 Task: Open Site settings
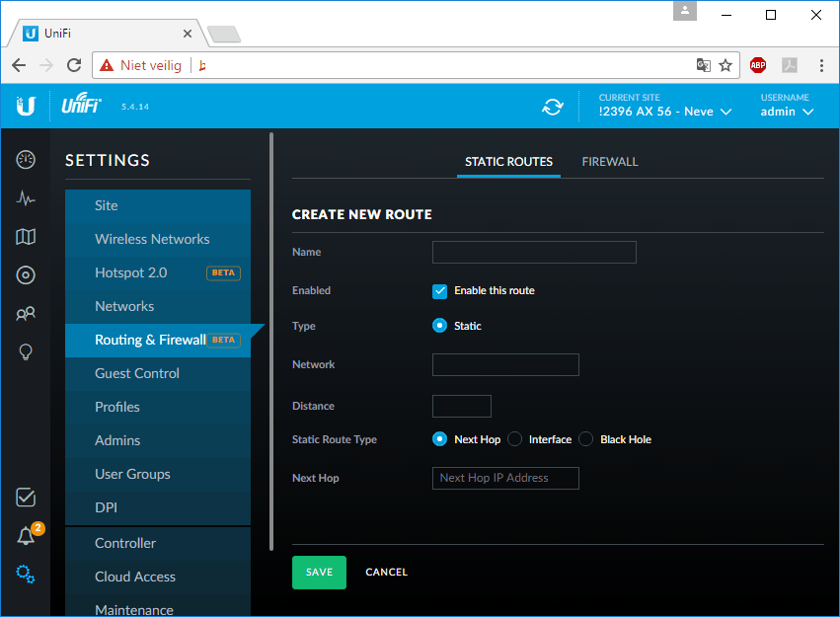coord(158,205)
